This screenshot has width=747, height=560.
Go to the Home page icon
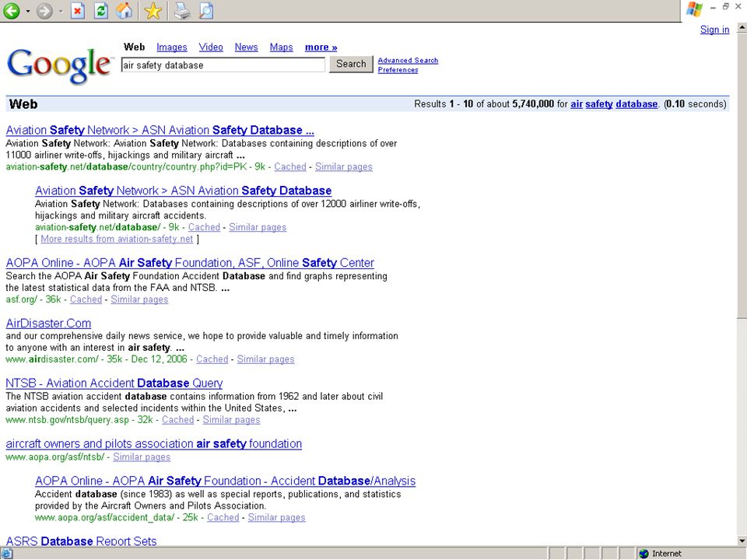[x=124, y=10]
